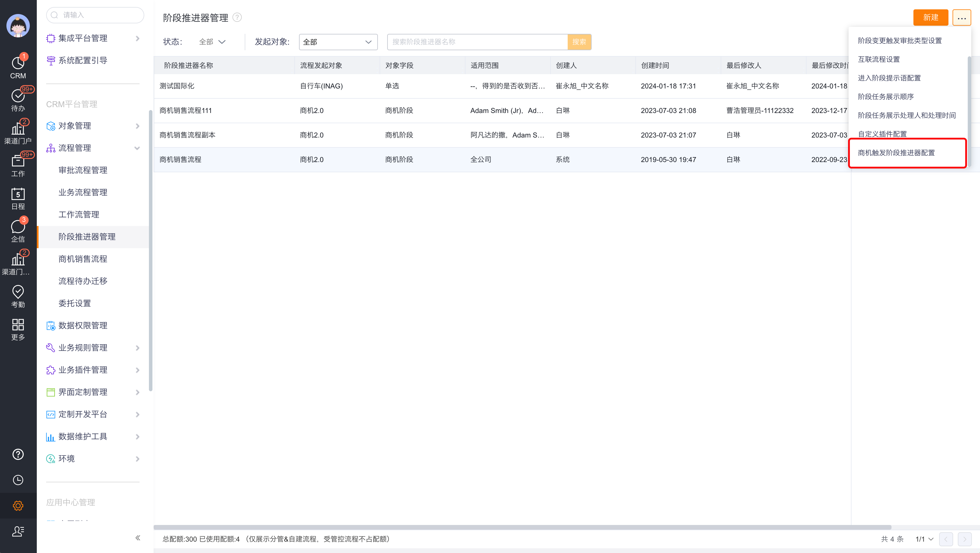Click the orange 新建 button
The image size is (980, 553).
(930, 18)
